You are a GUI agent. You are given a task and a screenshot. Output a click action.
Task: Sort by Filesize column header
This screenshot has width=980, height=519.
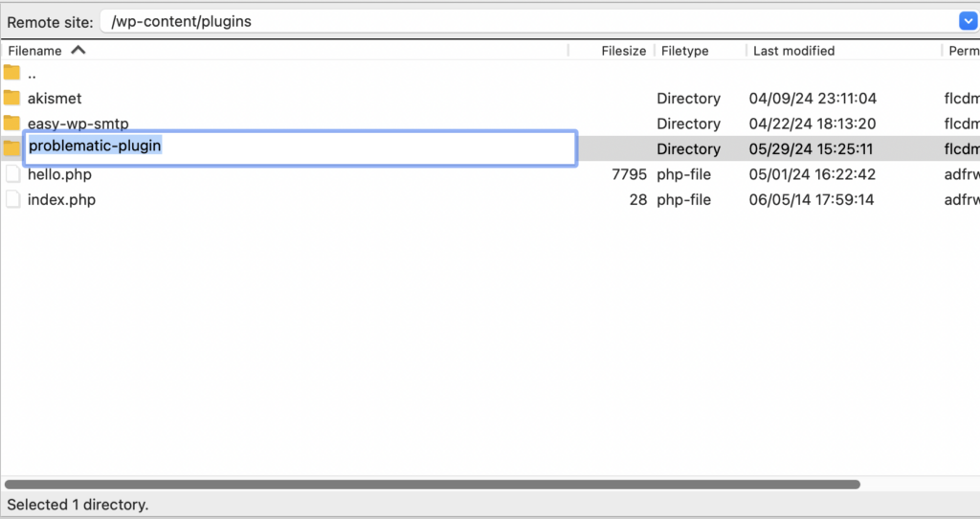623,51
